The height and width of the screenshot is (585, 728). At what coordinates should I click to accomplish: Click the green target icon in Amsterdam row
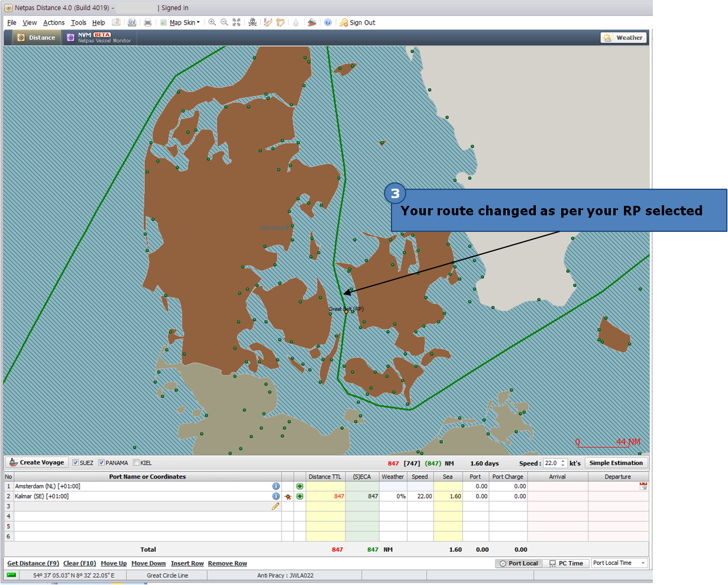coord(300,486)
